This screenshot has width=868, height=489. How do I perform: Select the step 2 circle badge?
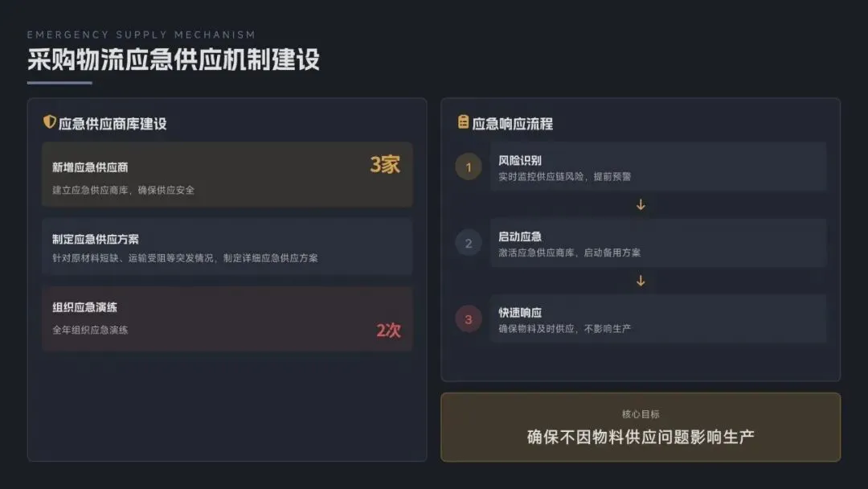click(469, 243)
